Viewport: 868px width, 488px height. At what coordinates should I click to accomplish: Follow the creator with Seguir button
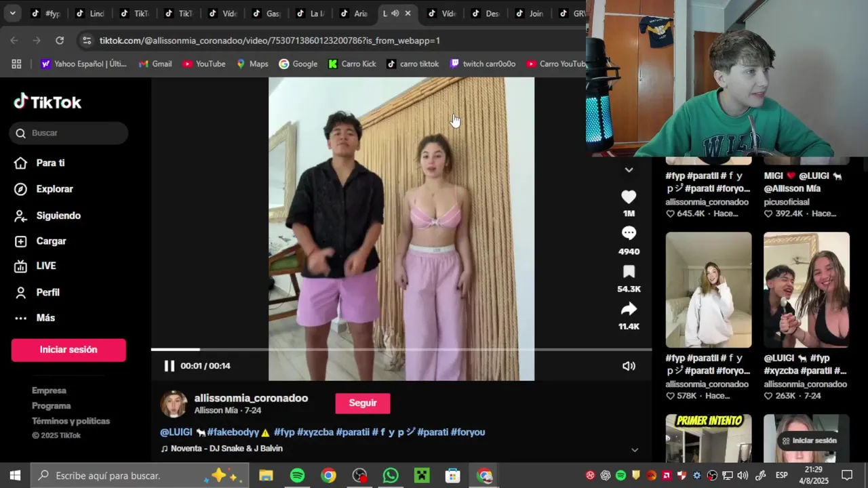point(363,403)
